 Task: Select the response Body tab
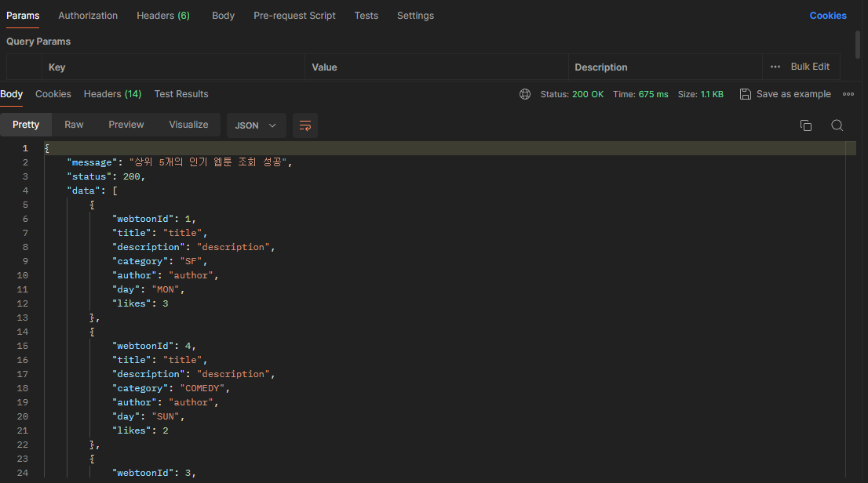(x=12, y=94)
